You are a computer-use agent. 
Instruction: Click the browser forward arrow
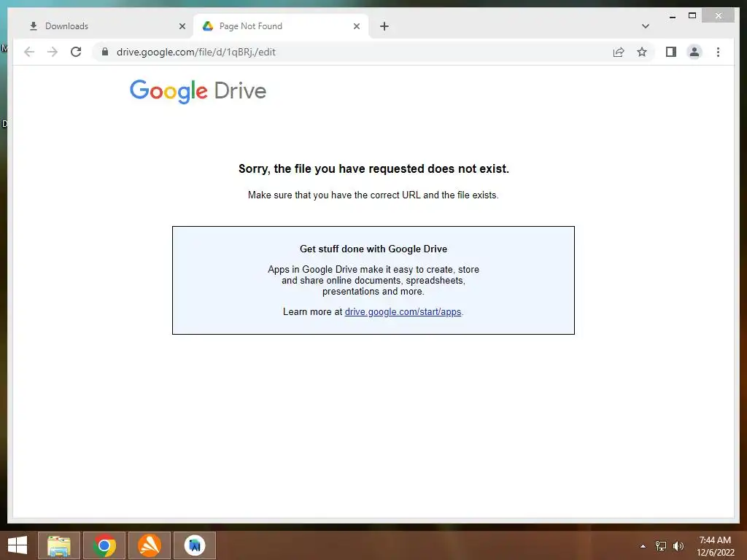(x=53, y=52)
